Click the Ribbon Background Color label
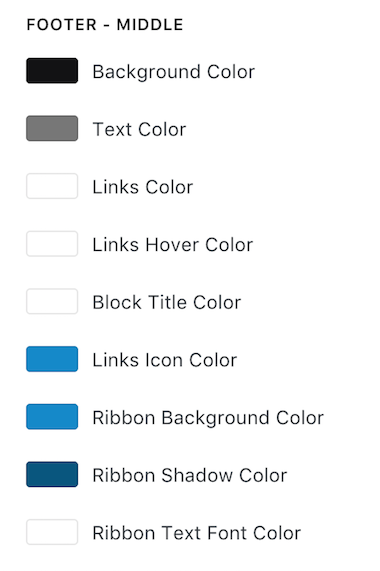Screen dimensions: 380x571 pyautogui.click(x=208, y=418)
